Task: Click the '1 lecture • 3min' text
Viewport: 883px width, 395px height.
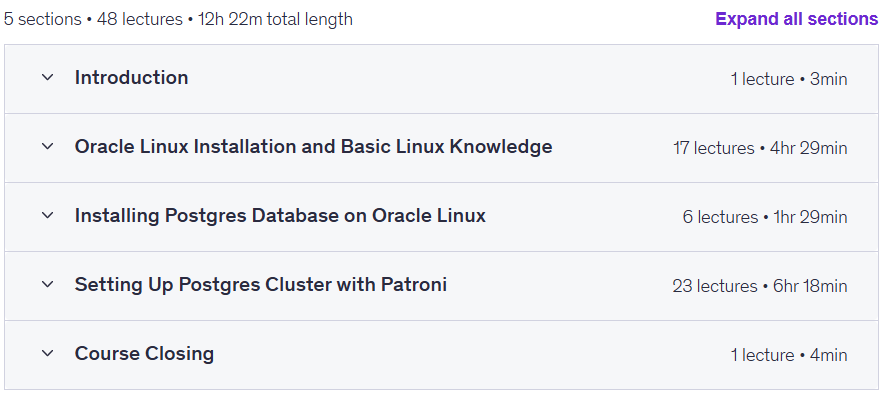Action: pos(789,79)
